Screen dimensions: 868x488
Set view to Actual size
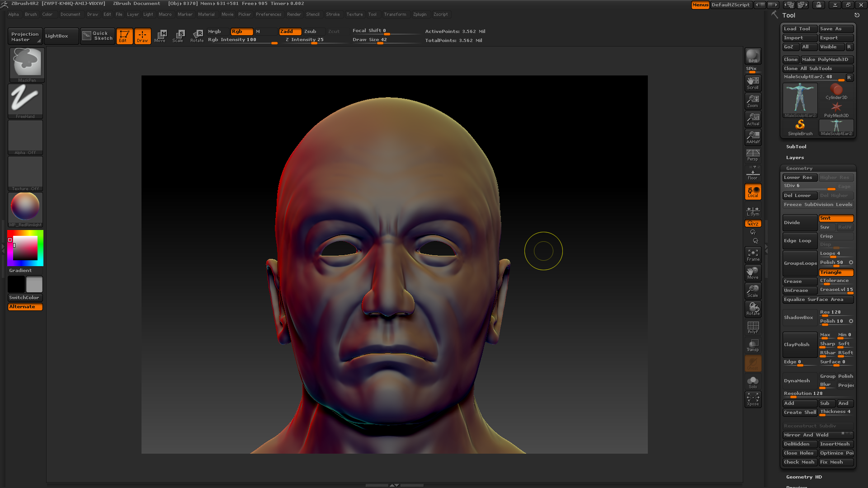[x=753, y=119]
